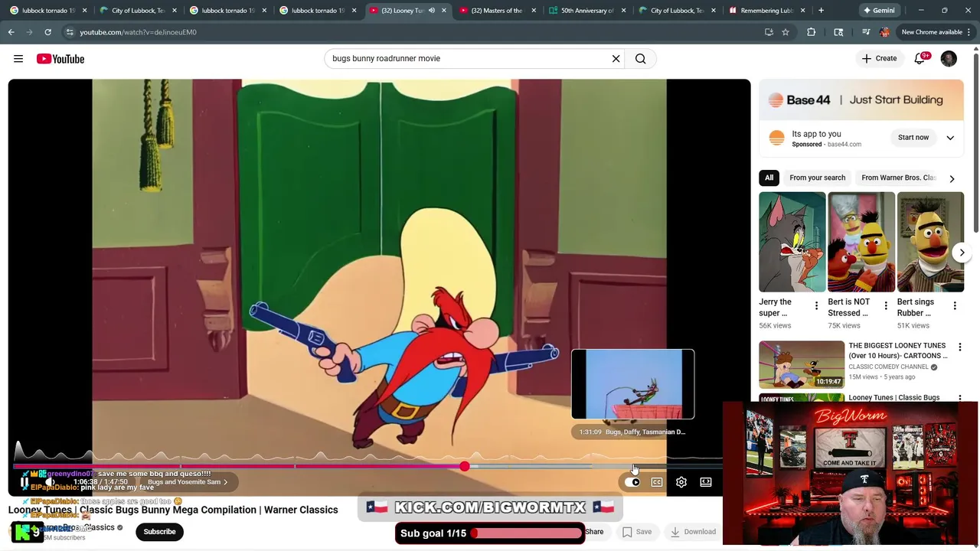Viewport: 980px width, 551px height.
Task: Clear the search box text
Action: tap(616, 59)
